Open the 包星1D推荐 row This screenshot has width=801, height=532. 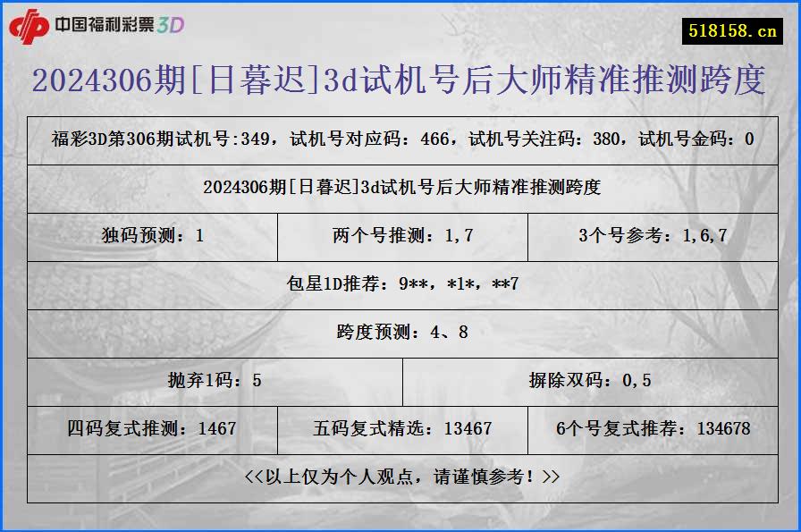click(x=400, y=285)
